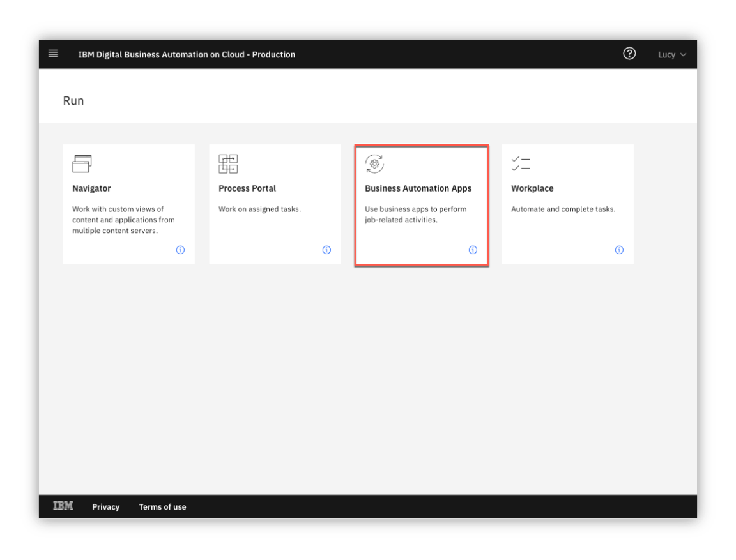
Task: Show info for Business Automation Apps card
Action: [x=473, y=250]
